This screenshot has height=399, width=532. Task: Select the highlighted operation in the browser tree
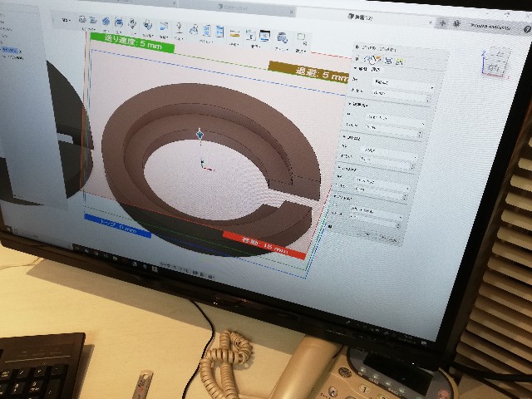[x=10, y=50]
